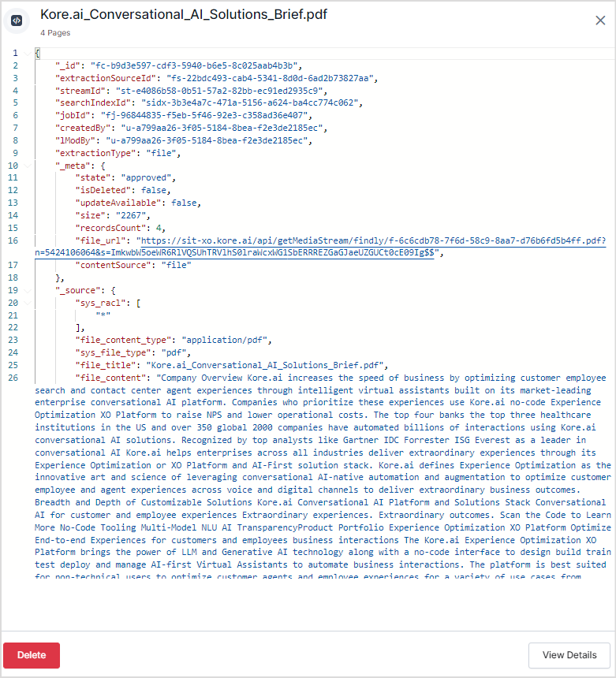
Task: Collapse the root JSON object at line 1
Action: pyautogui.click(x=28, y=53)
